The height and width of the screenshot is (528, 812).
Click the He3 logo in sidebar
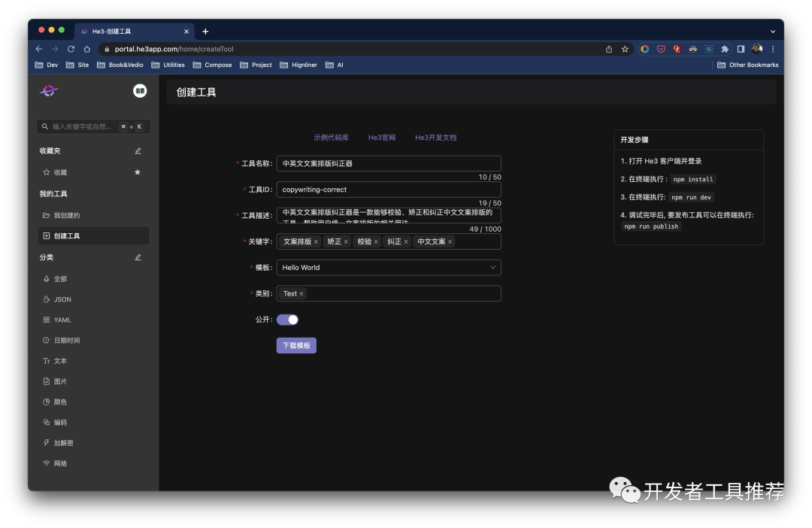tap(49, 91)
